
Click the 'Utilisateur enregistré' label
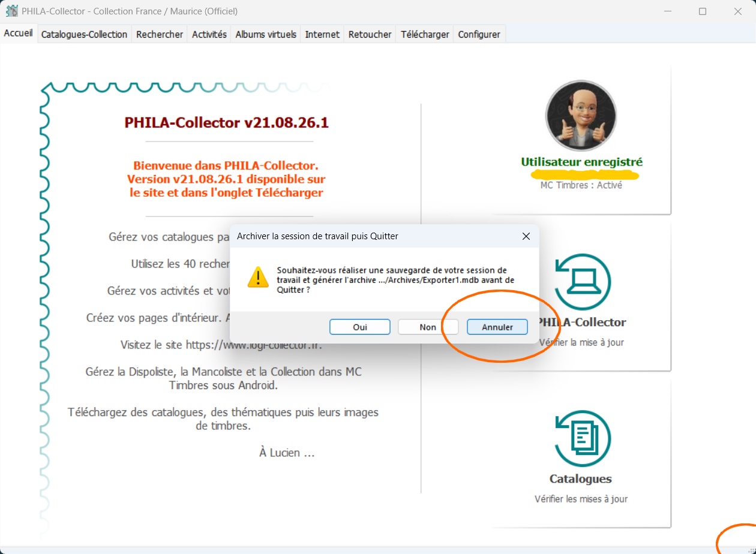581,162
